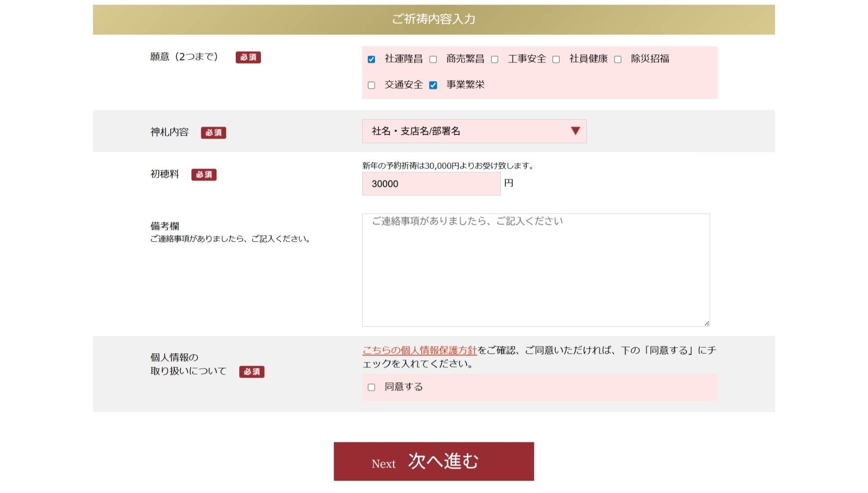Click the textarea resize handle corner
This screenshot has width=868, height=493.
(707, 323)
